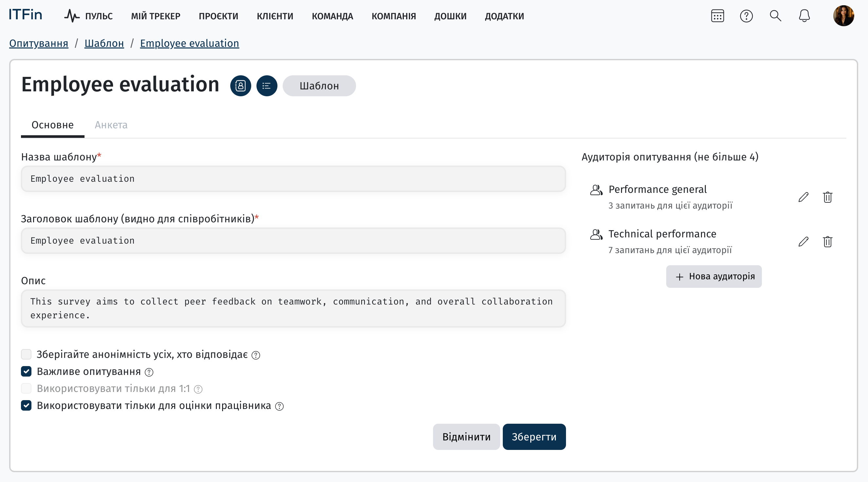
Task: Add a new audience with Нова аудиторія
Action: [x=714, y=276]
